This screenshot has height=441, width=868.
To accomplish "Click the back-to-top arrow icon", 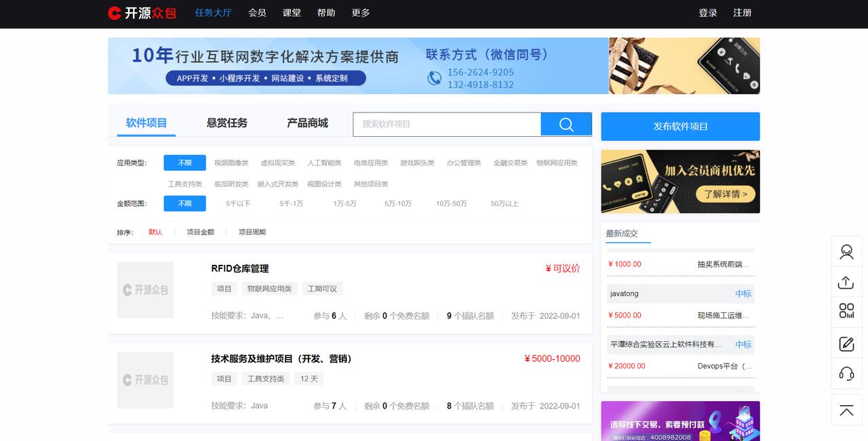I will pos(846,411).
